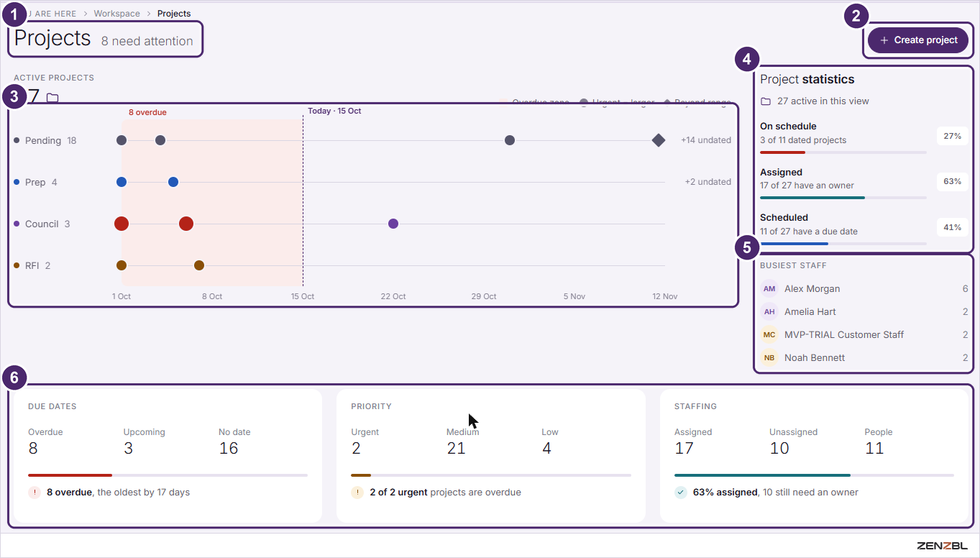Click the MC avatar for MVP-TRIAL Customer Staff
The width and height of the screenshot is (980, 558).
tap(769, 334)
